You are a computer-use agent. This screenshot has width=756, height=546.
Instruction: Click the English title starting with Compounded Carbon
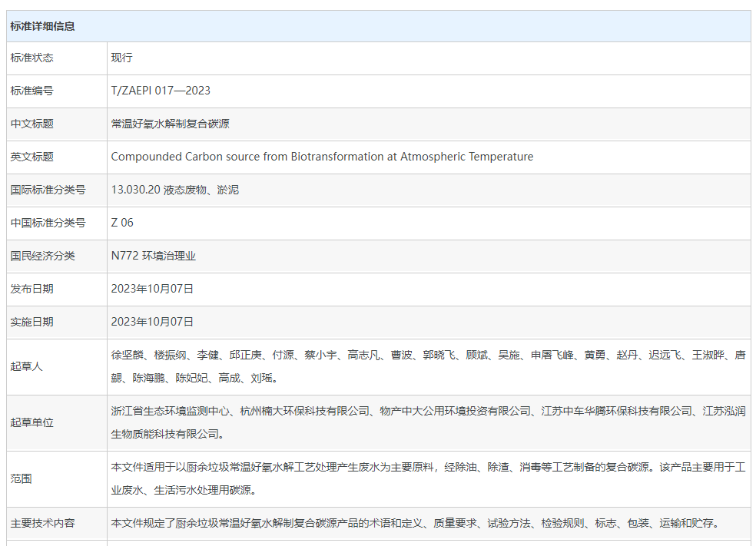322,157
